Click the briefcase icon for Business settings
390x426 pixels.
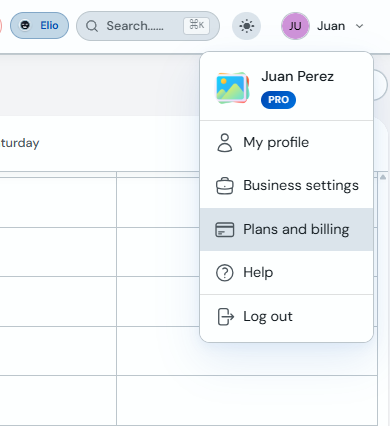[x=225, y=186]
